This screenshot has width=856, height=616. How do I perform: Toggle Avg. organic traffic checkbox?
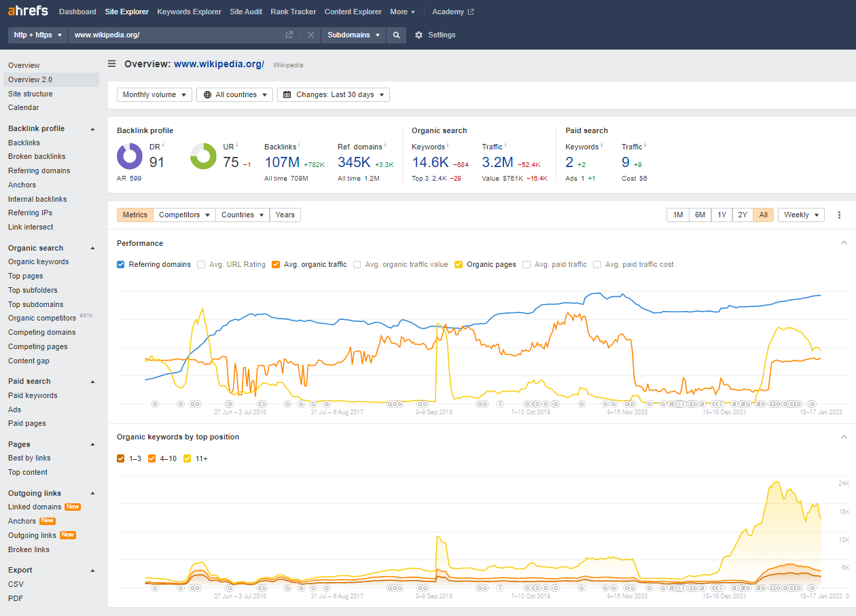(x=276, y=264)
